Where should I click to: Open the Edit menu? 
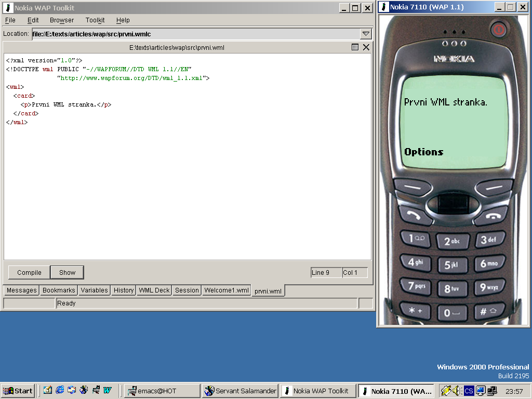[33, 20]
